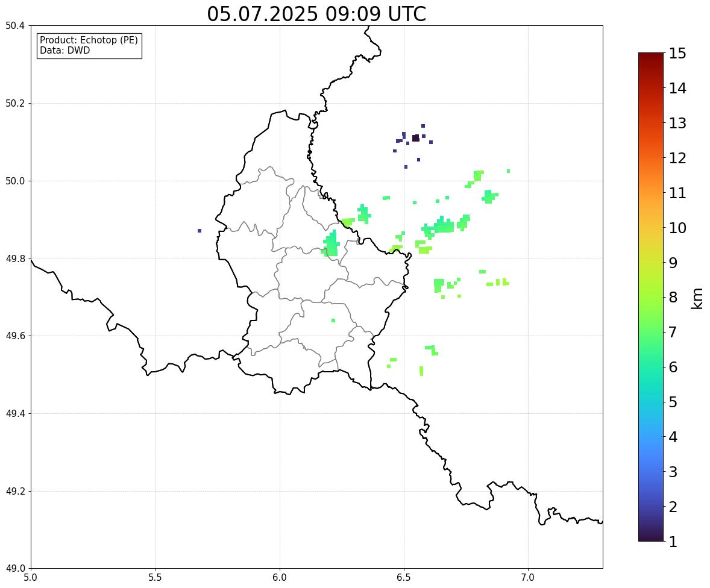The width and height of the screenshot is (710, 588).
Task: Select the 49.6 latitude tick label
Action: click(15, 336)
